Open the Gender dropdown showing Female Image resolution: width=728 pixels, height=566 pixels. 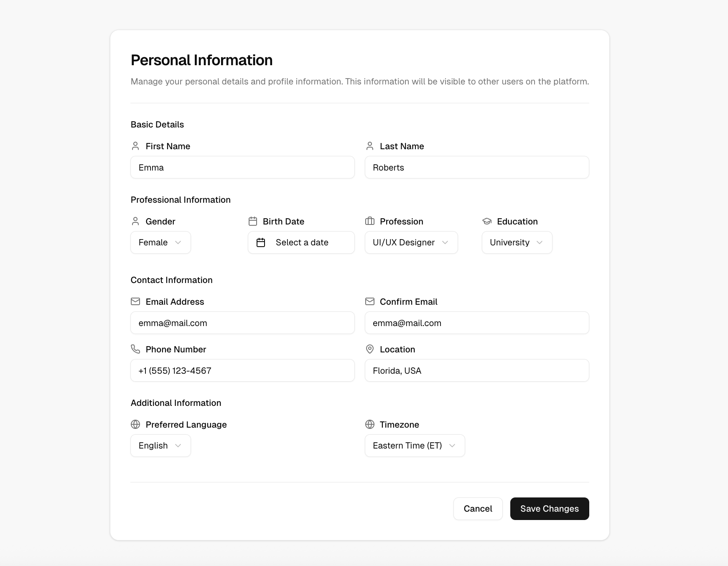coord(160,242)
